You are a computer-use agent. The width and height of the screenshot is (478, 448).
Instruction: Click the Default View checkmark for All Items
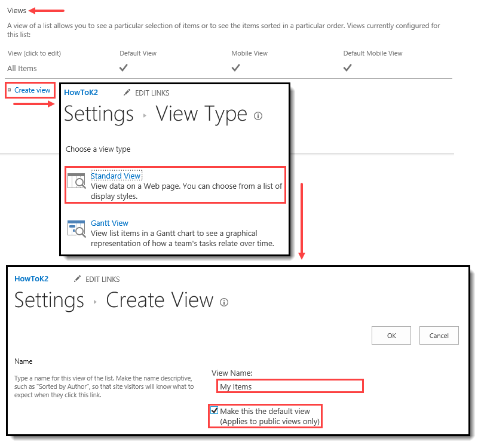(x=123, y=67)
